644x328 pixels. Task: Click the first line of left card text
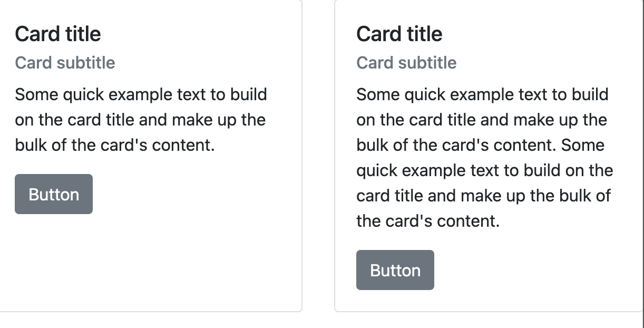(141, 94)
